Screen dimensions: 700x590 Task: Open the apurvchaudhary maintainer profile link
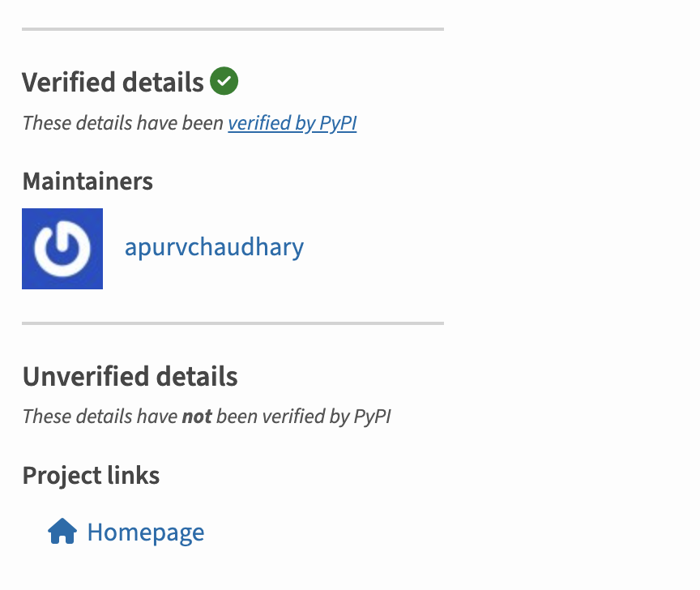(214, 247)
